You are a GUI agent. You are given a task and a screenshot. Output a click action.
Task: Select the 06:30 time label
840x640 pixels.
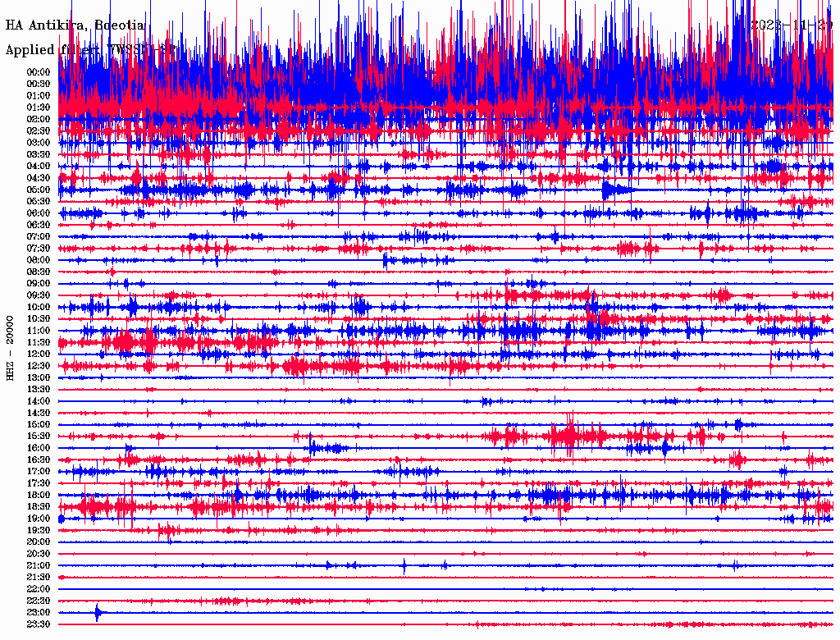click(39, 225)
